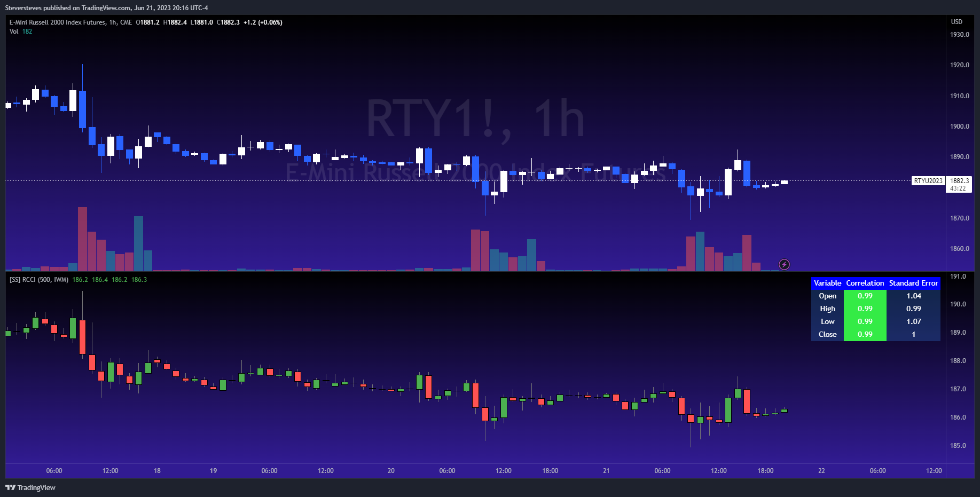Click the date label 21 on time axis
The width and height of the screenshot is (980, 497).
606,471
